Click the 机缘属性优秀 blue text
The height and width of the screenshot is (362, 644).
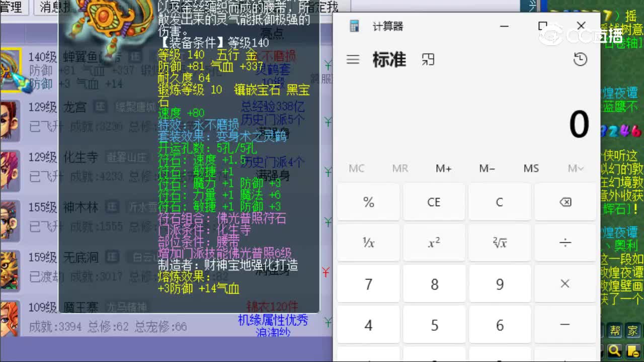(273, 320)
